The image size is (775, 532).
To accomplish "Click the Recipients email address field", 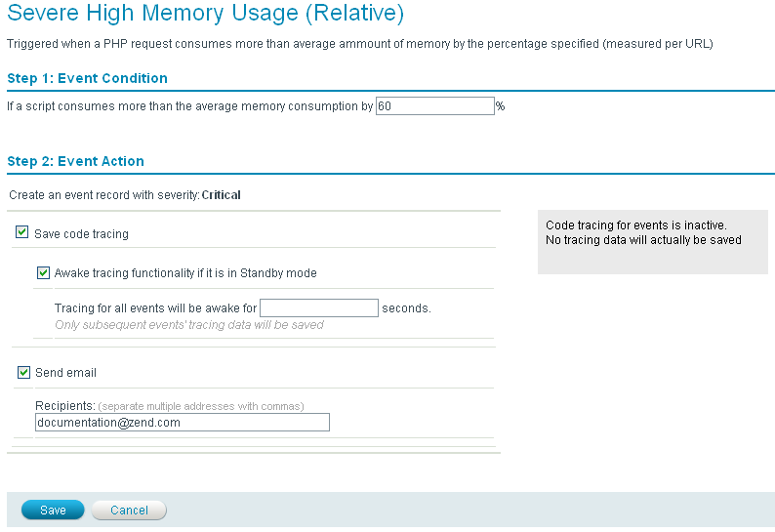I will [182, 423].
